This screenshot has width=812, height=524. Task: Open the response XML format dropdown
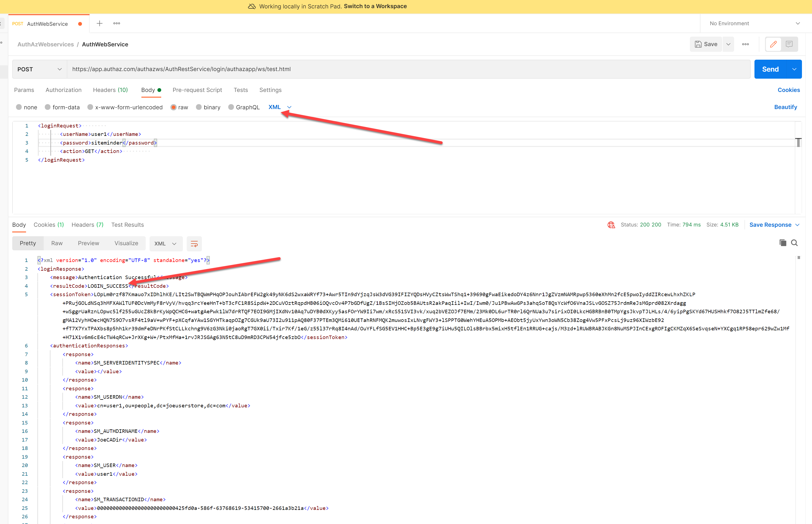(166, 244)
